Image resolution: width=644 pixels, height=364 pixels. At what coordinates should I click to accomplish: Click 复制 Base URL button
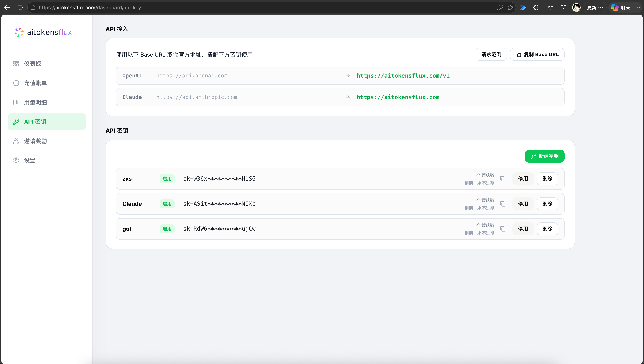point(537,55)
